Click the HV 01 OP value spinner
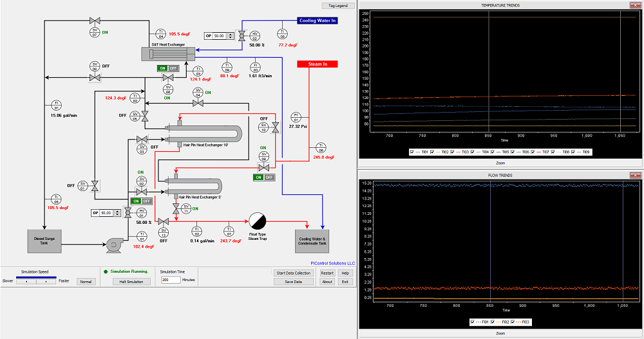This screenshot has width=644, height=339. [117, 213]
